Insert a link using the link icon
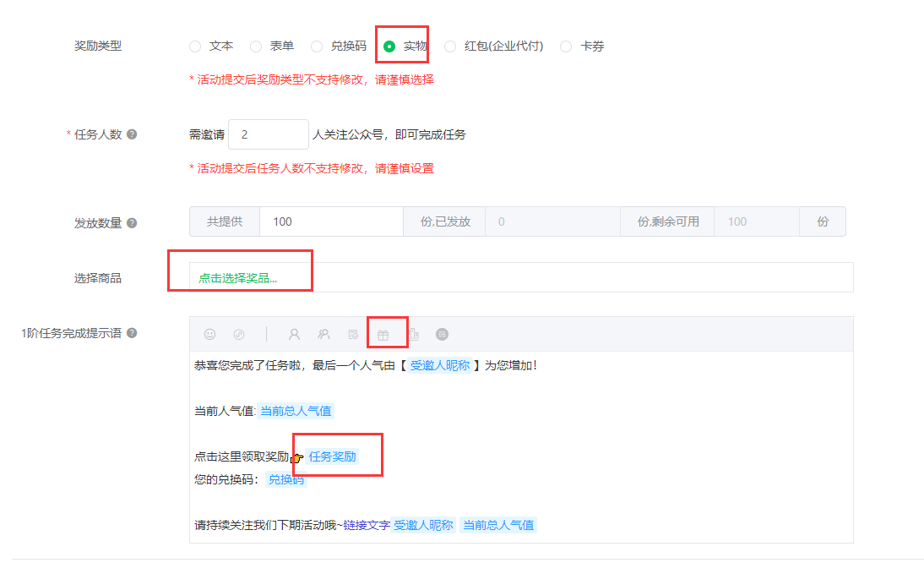 (238, 334)
